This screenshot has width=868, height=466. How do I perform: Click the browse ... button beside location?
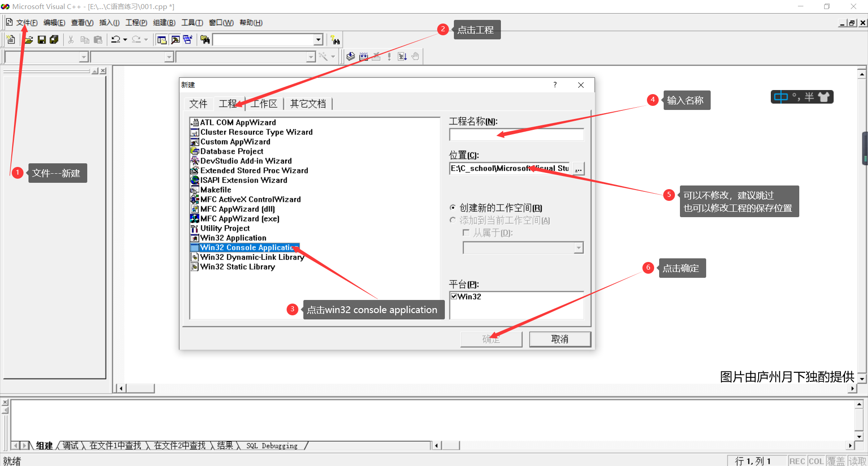[x=578, y=169]
